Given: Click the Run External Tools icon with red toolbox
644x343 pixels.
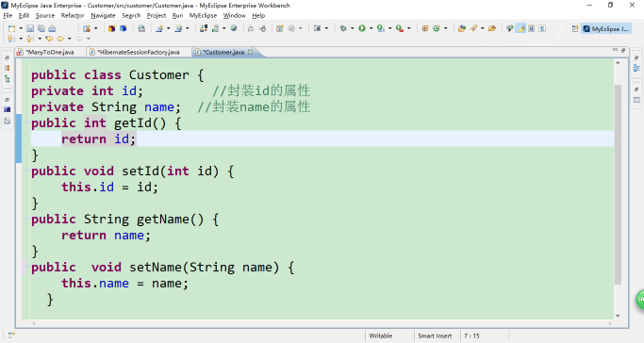Looking at the screenshot, I should pos(399,28).
